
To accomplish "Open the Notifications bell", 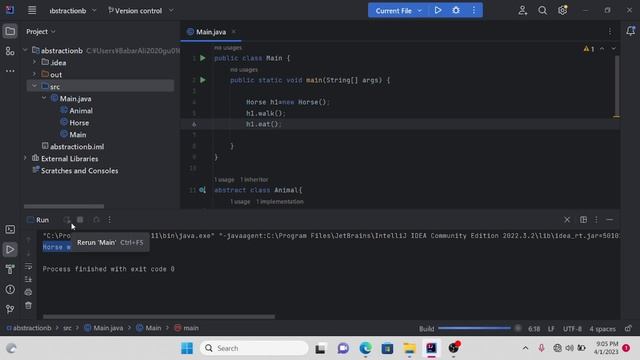I will [x=630, y=31].
